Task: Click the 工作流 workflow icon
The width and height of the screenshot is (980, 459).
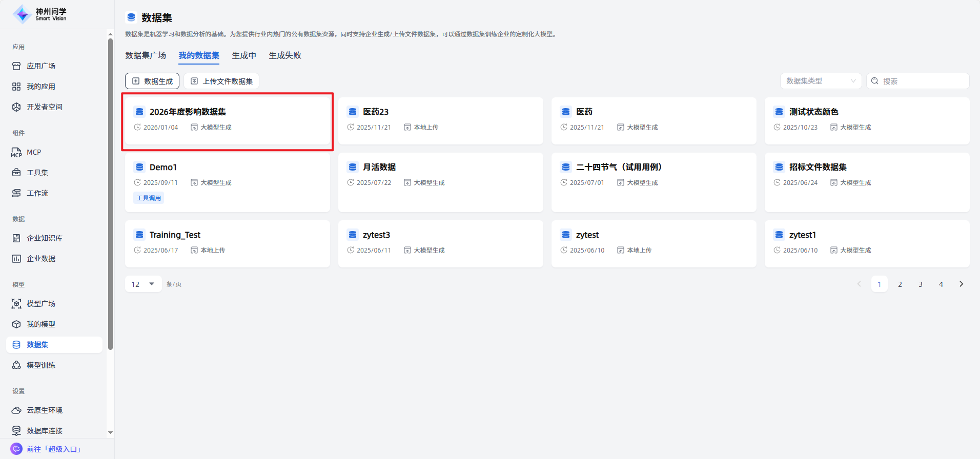Action: coord(16,193)
